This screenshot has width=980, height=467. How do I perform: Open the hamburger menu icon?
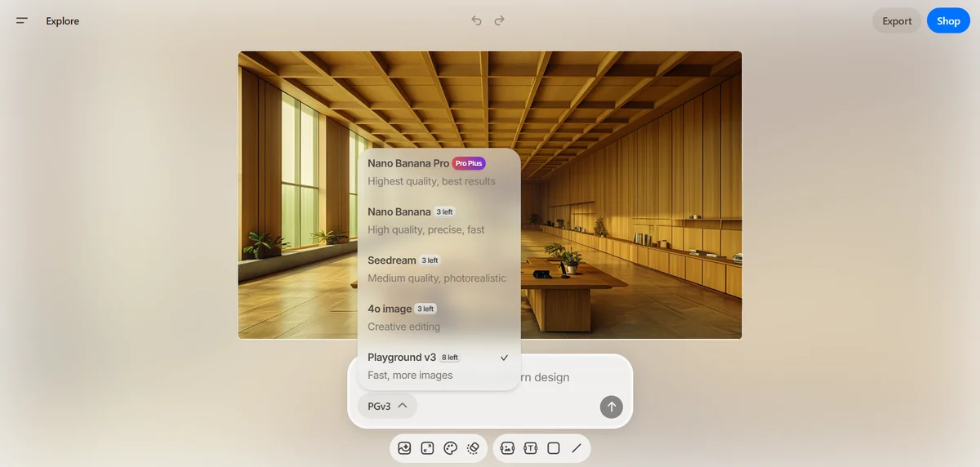coord(22,20)
